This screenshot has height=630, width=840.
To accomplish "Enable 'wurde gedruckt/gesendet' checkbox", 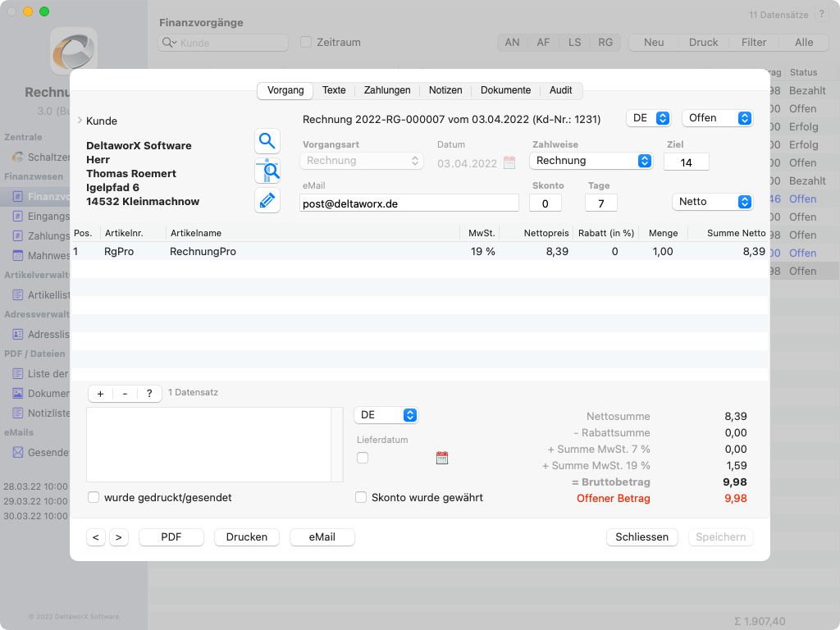I will coord(94,497).
